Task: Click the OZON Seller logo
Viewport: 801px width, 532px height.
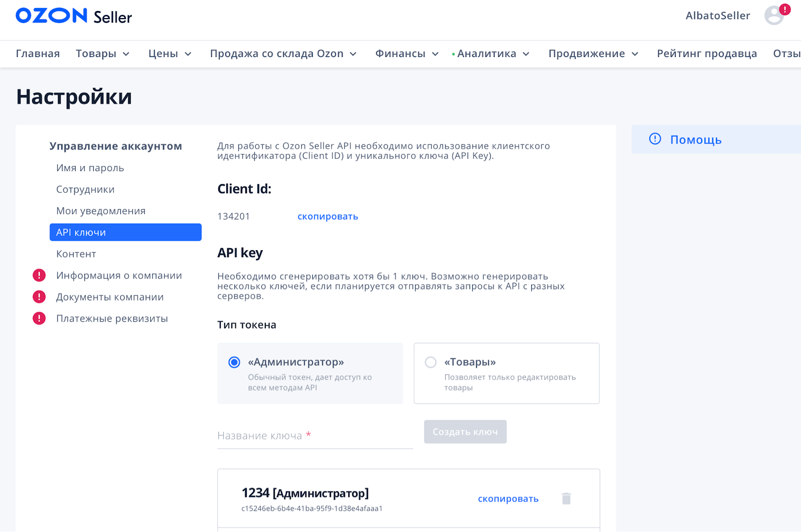Action: [x=74, y=16]
